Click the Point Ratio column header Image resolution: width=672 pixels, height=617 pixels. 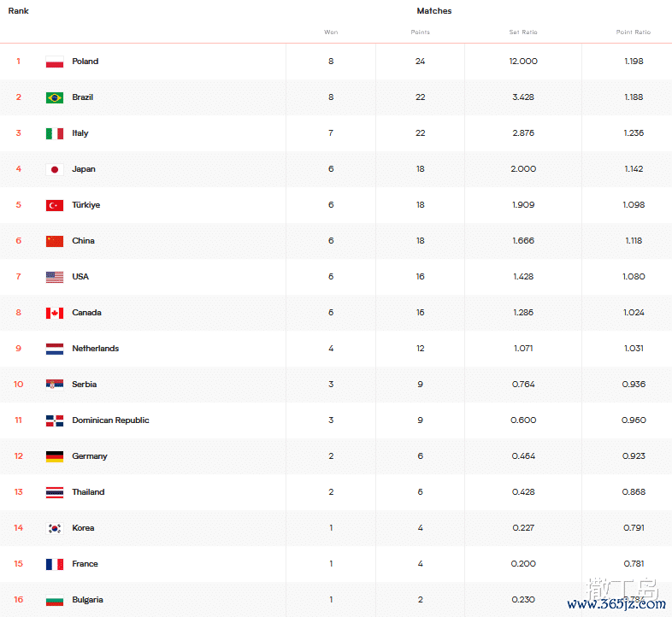click(x=634, y=32)
